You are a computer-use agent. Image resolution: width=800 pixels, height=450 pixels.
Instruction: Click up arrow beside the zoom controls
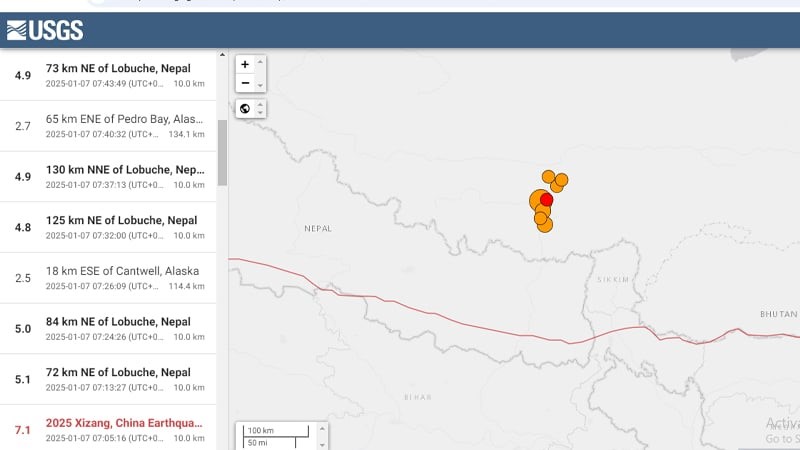pos(261,62)
